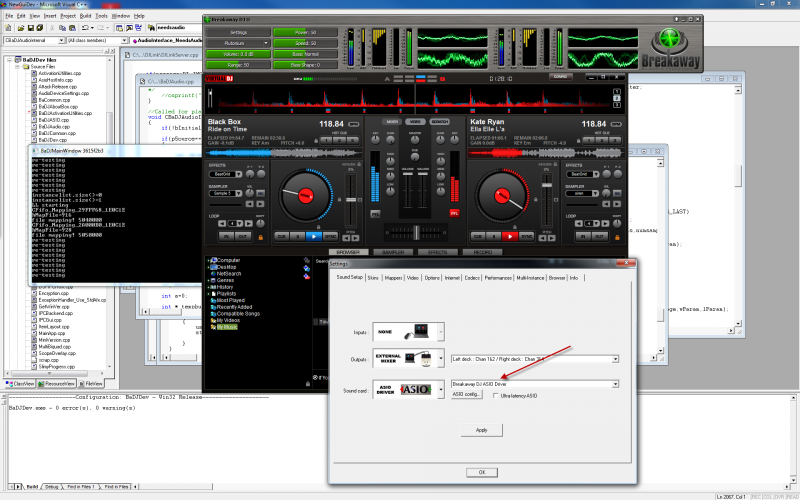The height and width of the screenshot is (500, 800).
Task: Open Left deck / Right deck channel combo box
Action: coord(535,359)
